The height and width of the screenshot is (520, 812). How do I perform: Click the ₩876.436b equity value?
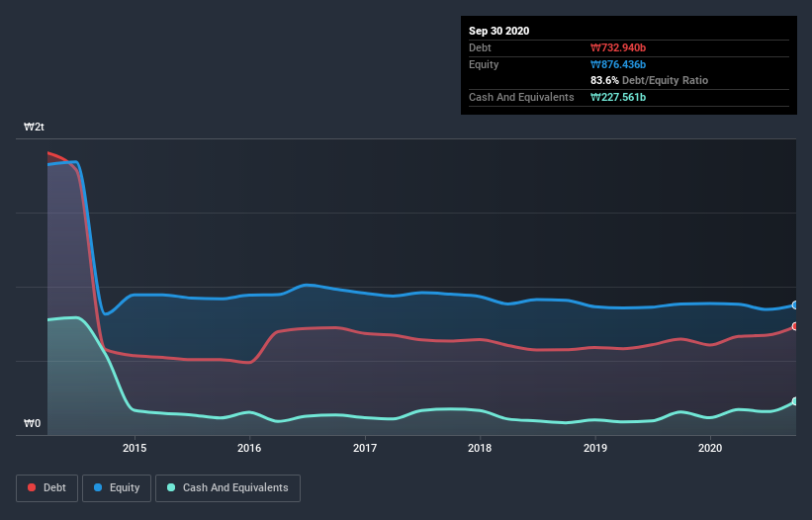click(x=618, y=64)
